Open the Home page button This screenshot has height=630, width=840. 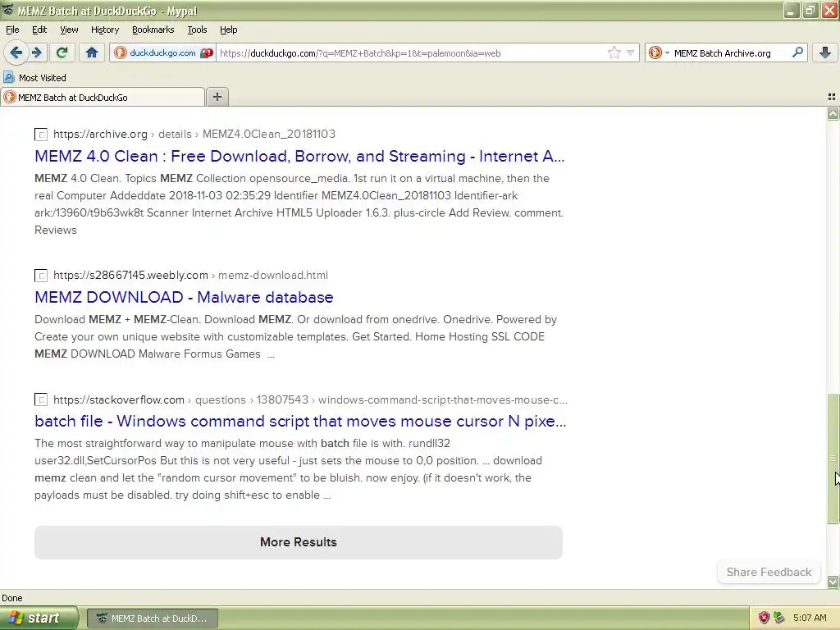pyautogui.click(x=92, y=52)
